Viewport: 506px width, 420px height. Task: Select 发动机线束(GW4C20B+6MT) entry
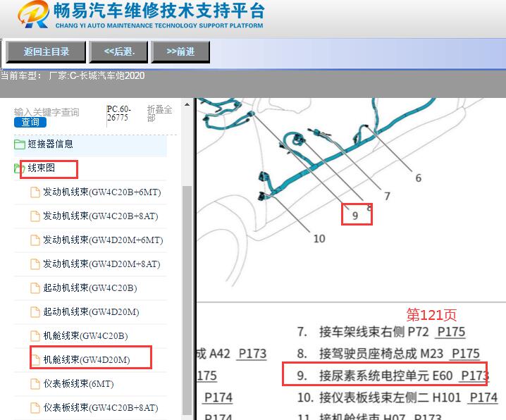[102, 192]
